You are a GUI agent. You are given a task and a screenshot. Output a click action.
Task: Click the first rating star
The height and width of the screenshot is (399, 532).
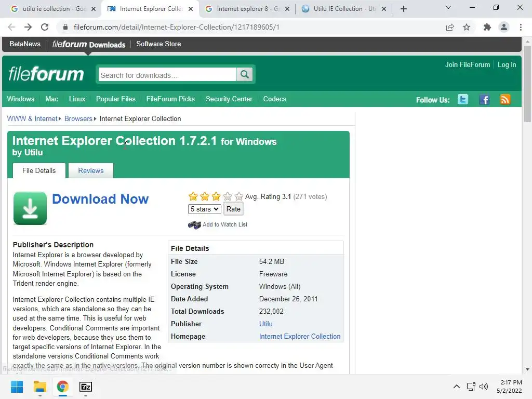tap(193, 196)
